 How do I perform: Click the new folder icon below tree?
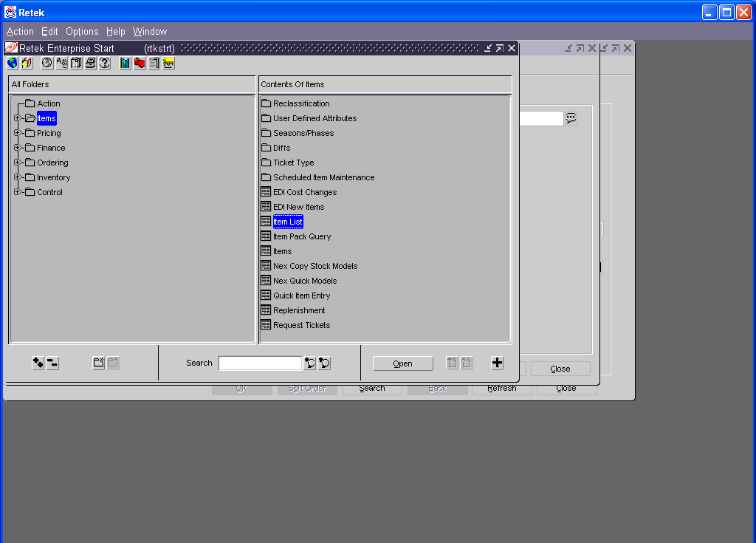[x=99, y=363]
